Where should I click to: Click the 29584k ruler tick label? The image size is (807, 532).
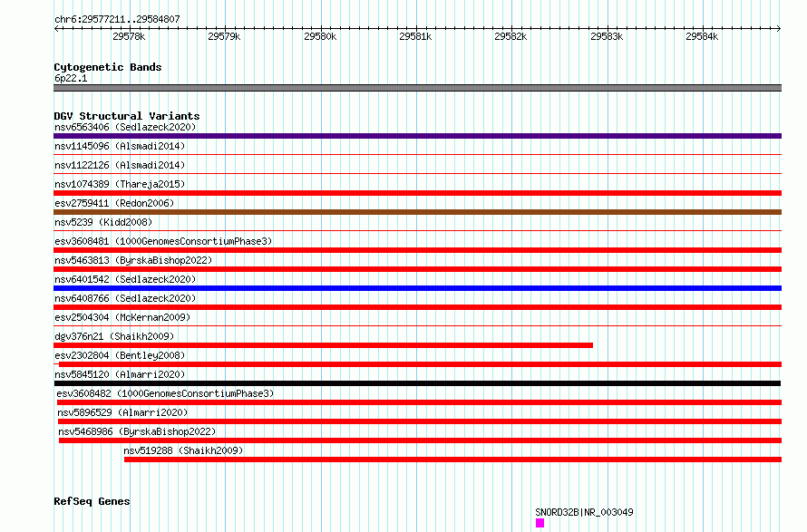click(x=702, y=36)
